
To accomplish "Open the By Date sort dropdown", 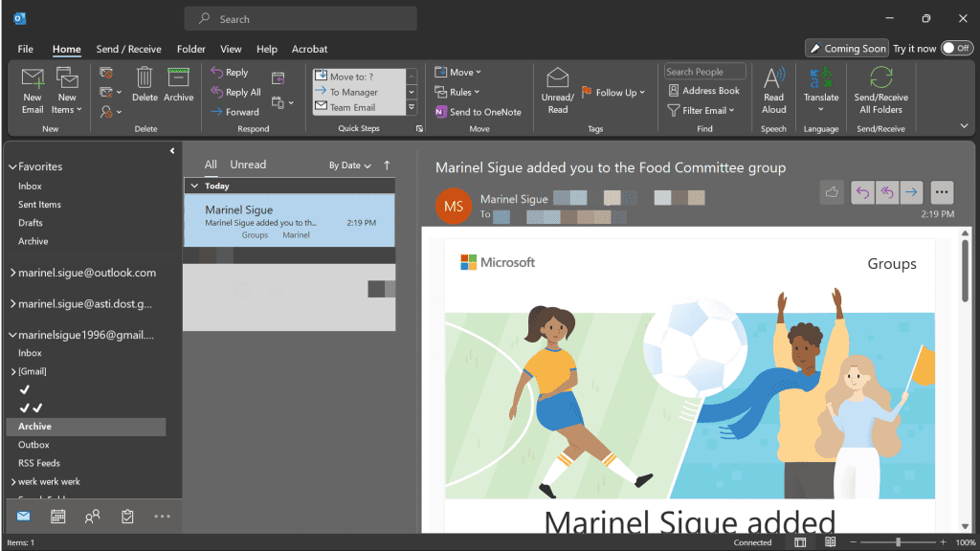I will (x=349, y=165).
